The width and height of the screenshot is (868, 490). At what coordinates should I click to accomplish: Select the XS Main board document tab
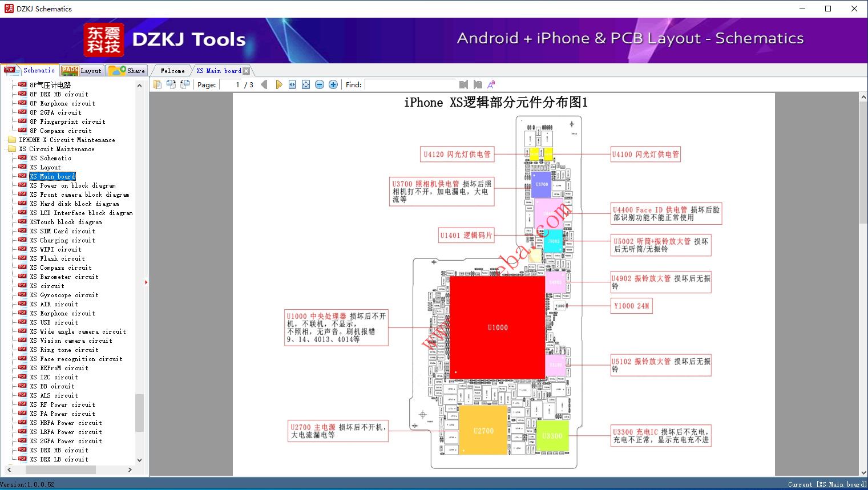coord(219,71)
